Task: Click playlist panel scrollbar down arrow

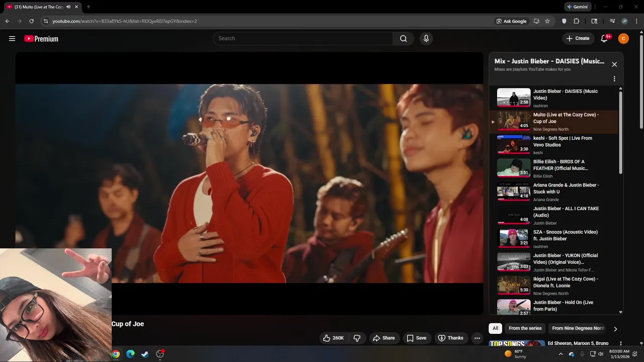Action: tap(620, 312)
